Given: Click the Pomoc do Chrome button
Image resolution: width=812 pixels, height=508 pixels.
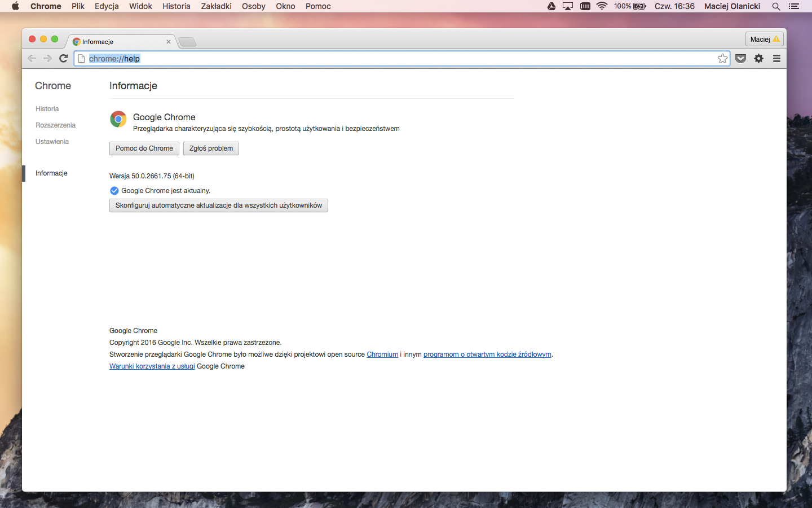Looking at the screenshot, I should (144, 148).
